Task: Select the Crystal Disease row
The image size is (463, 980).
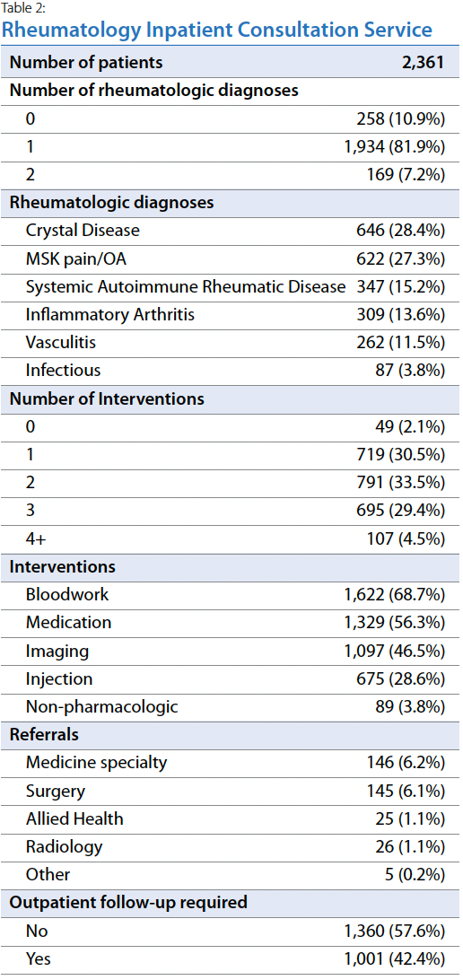Action: 231,231
